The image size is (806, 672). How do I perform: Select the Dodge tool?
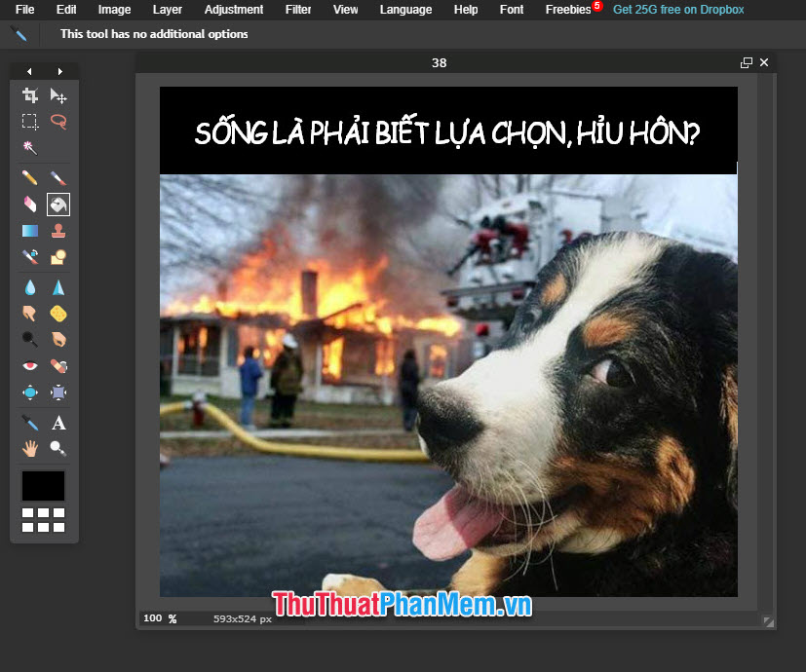coord(30,339)
